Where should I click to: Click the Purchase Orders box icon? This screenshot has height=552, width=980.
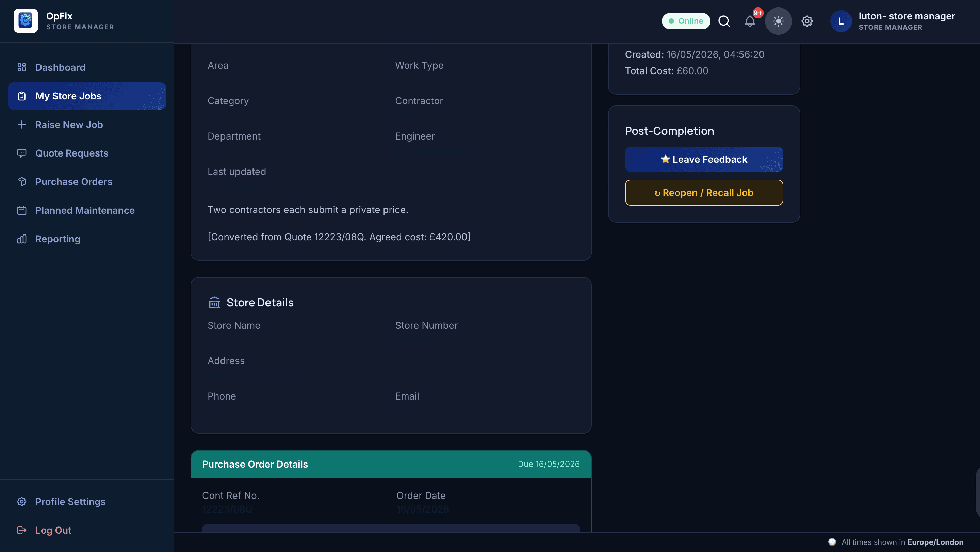point(22,181)
